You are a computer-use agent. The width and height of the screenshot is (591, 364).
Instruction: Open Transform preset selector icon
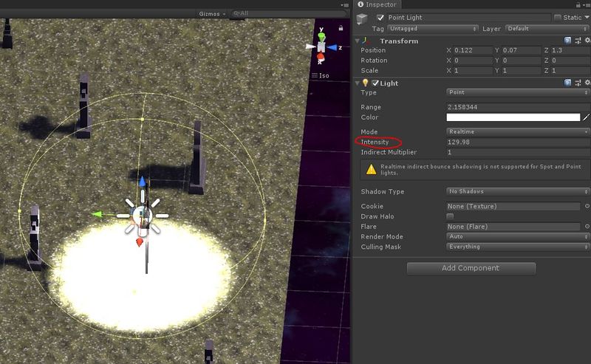pos(578,41)
